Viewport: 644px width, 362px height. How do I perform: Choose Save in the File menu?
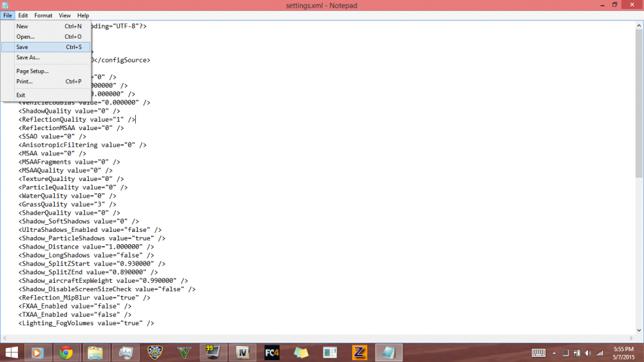46,47
